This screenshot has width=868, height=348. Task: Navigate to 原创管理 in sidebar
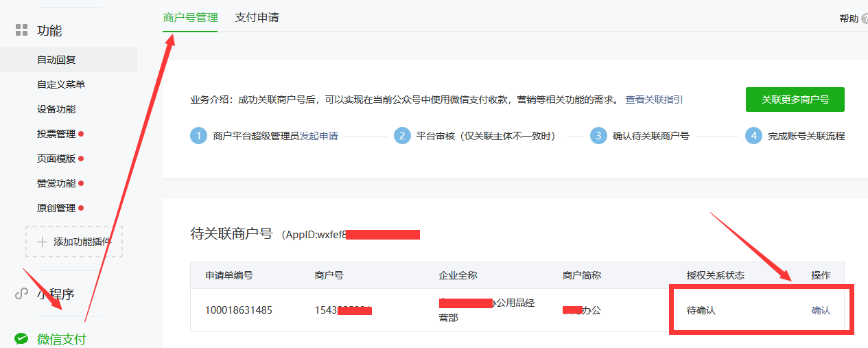[56, 208]
